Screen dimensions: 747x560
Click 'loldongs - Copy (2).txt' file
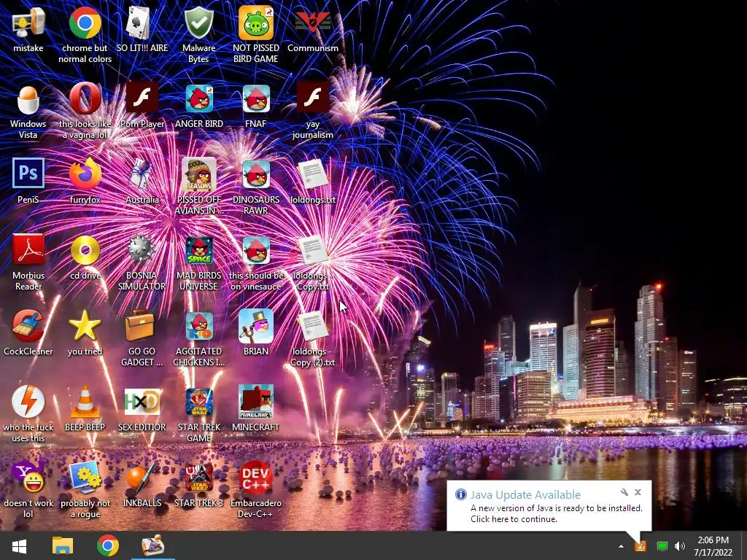[x=313, y=326]
